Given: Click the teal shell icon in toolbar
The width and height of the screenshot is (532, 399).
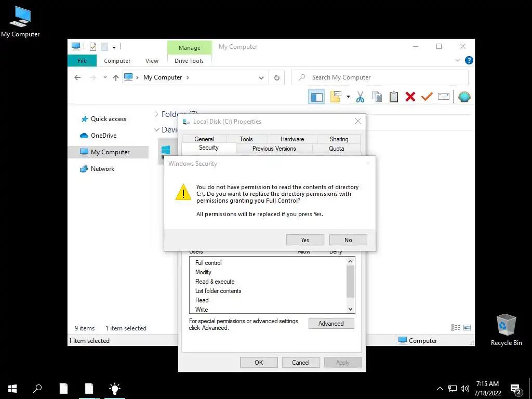Looking at the screenshot, I should point(464,97).
